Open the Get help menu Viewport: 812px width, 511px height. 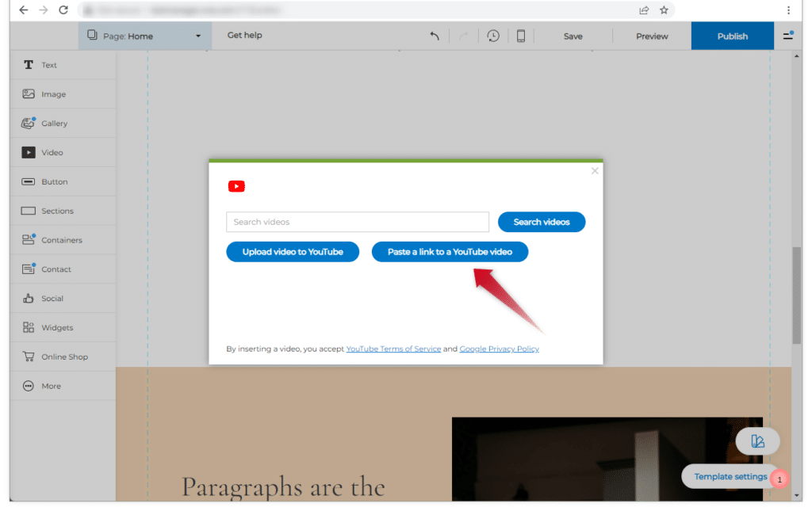[x=244, y=36]
